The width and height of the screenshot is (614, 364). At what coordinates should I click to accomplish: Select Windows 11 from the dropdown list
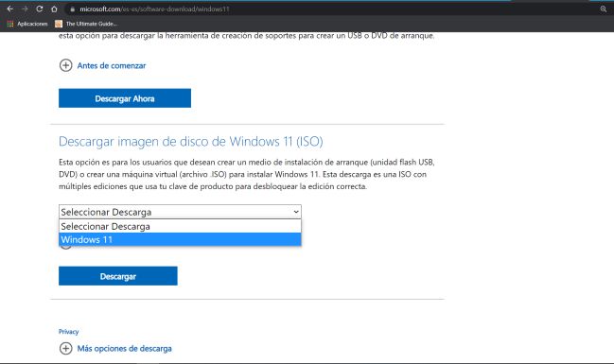pyautogui.click(x=180, y=239)
